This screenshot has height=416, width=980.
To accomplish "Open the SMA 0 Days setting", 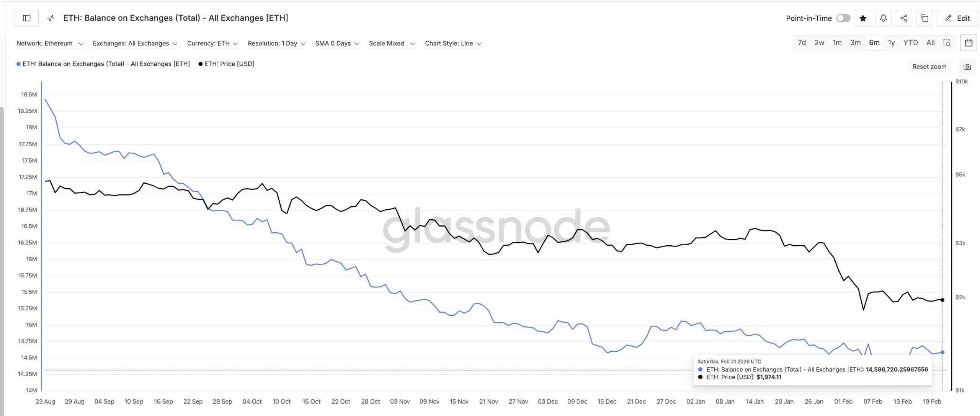I will coord(337,43).
